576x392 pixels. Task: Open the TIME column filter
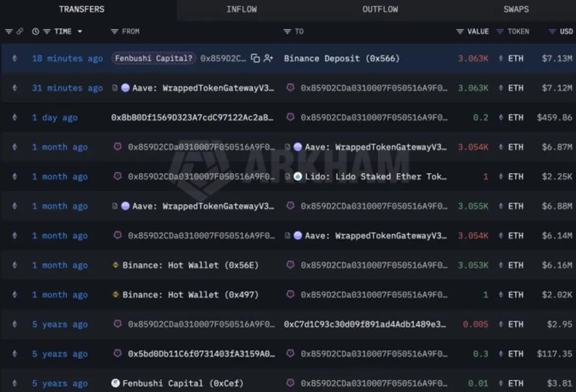pos(47,31)
